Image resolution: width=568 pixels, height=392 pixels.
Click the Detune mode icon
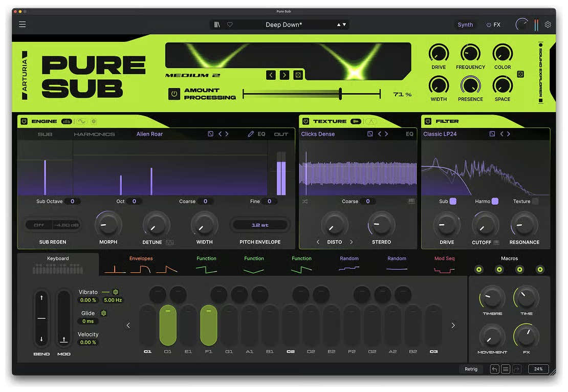coord(169,243)
